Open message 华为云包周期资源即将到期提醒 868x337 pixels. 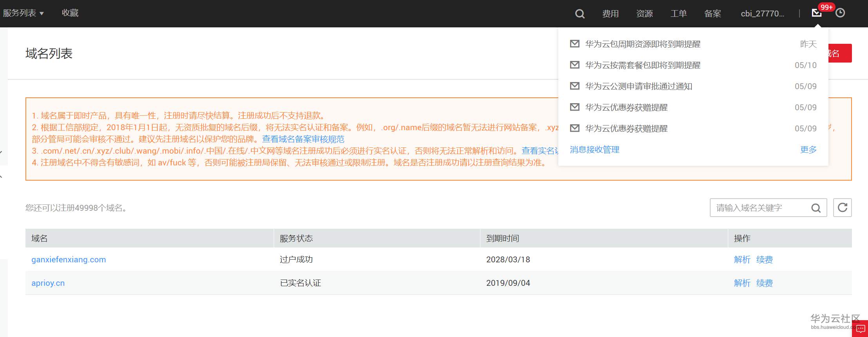coord(643,44)
